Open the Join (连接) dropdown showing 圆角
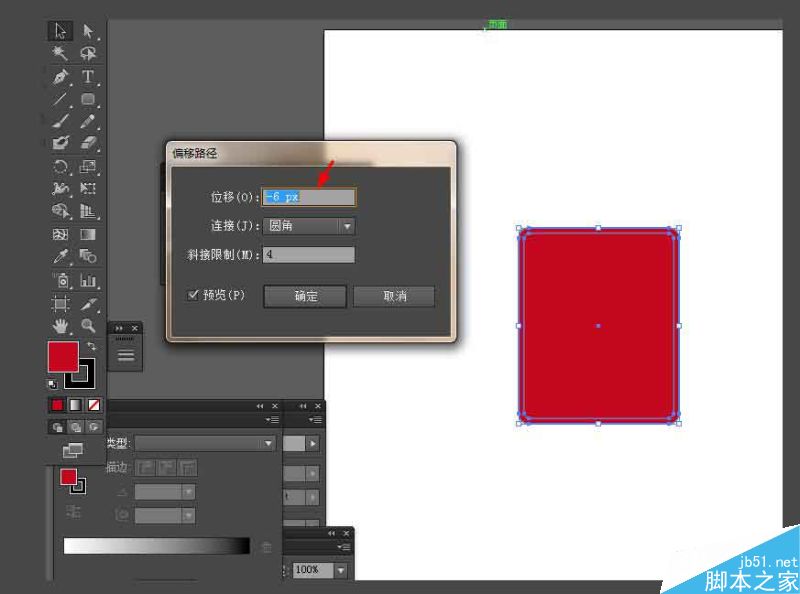The height and width of the screenshot is (594, 800). pyautogui.click(x=309, y=226)
